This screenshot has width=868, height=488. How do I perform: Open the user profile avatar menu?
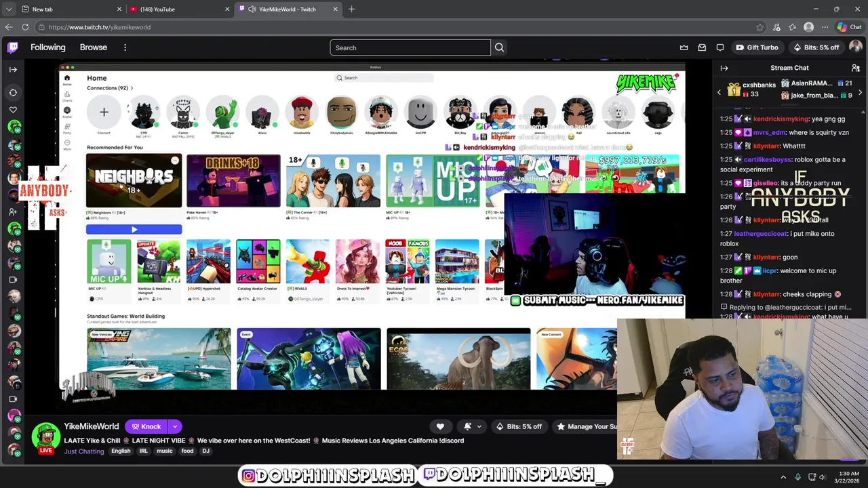(855, 47)
